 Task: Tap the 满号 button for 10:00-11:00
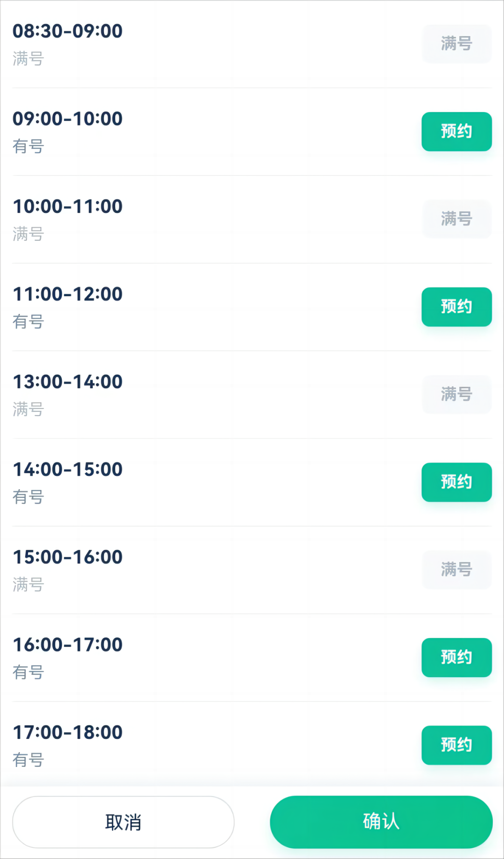tap(457, 219)
